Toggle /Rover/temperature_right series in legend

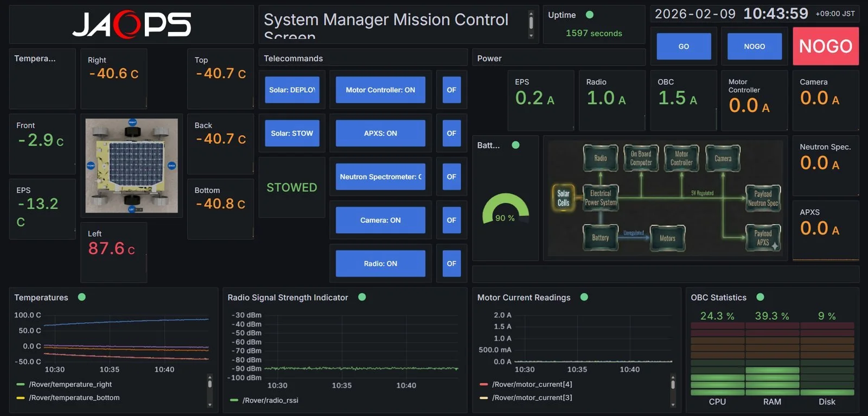70,385
